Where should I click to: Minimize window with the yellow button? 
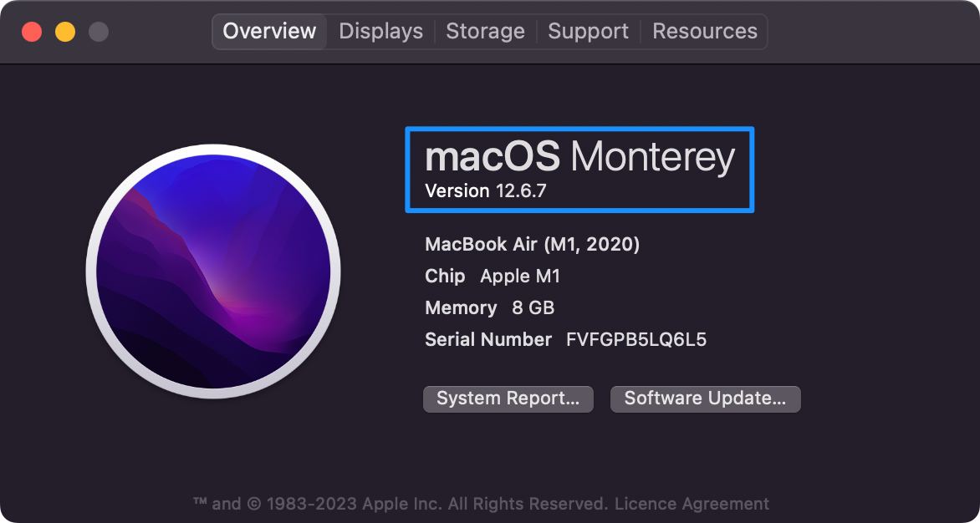tap(65, 32)
